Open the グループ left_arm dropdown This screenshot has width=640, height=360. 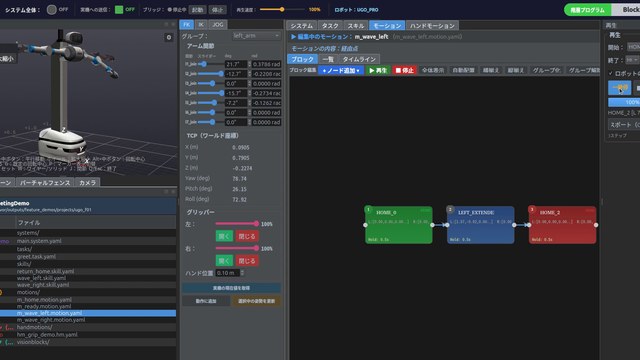pos(257,36)
